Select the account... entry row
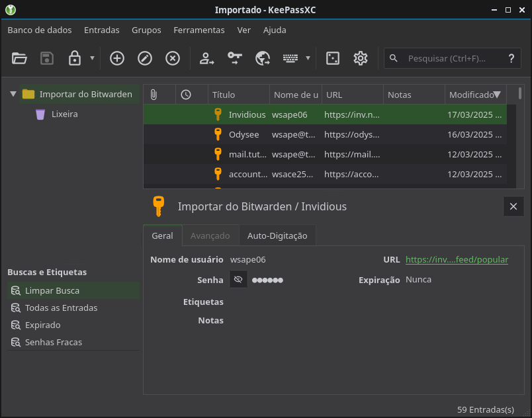532x418 pixels. pyautogui.click(x=325, y=174)
